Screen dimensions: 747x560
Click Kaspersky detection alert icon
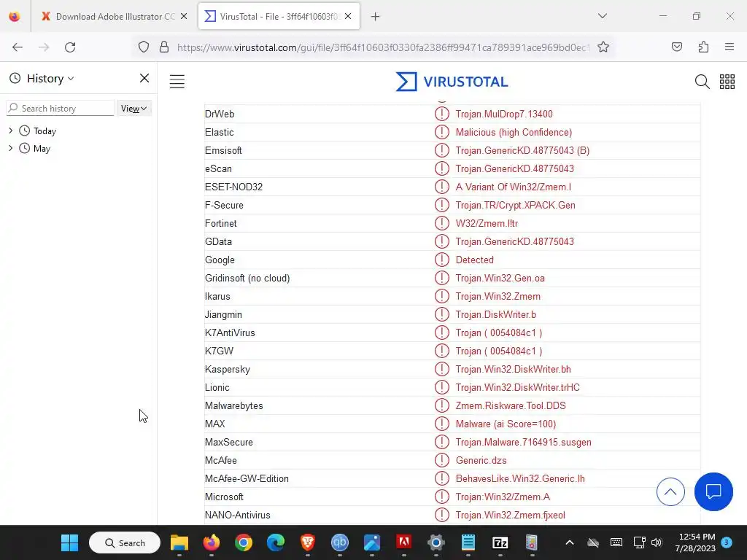441,369
